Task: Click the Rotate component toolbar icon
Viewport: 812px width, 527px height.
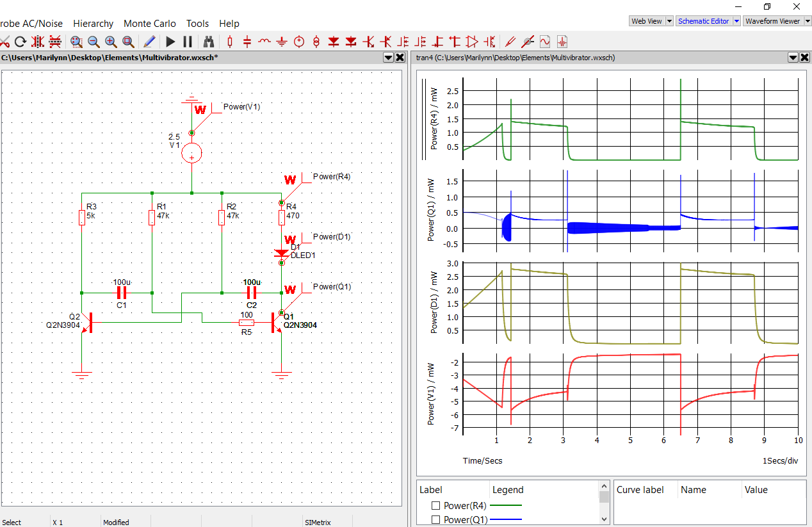Action: tap(20, 42)
